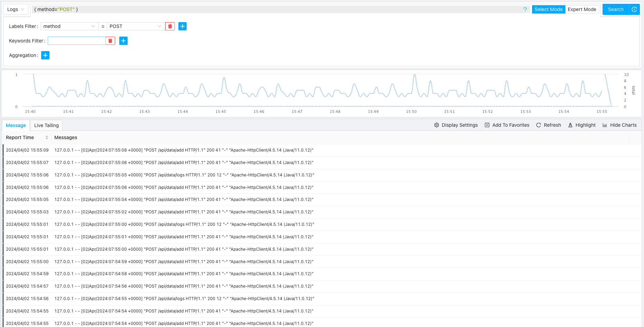Sort logs by Report Time arrows

point(47,137)
